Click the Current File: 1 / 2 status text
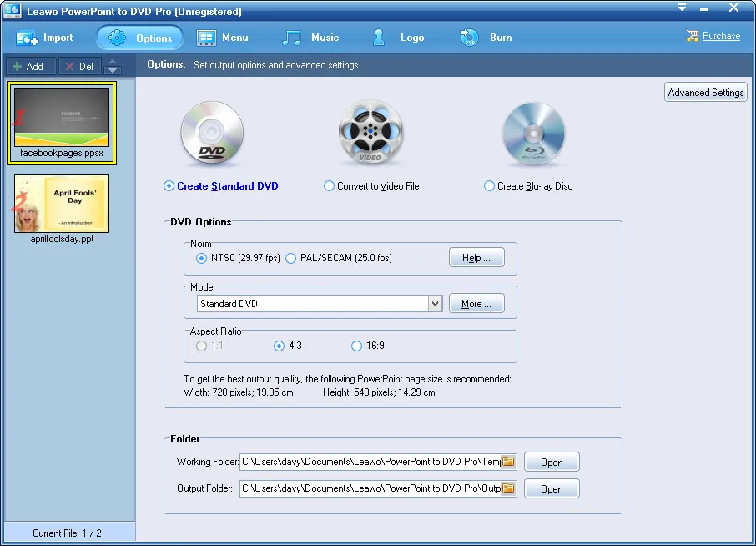The width and height of the screenshot is (756, 546). coord(67,533)
